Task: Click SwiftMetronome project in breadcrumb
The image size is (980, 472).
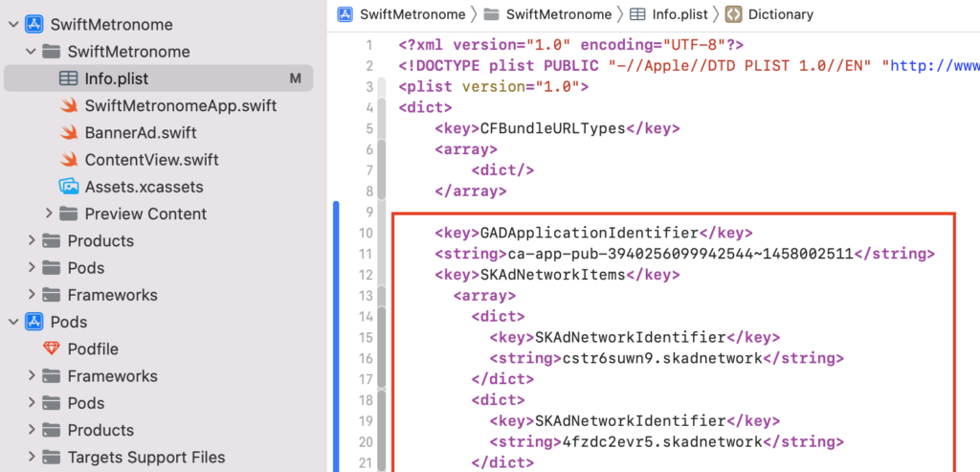Action: 412,14
